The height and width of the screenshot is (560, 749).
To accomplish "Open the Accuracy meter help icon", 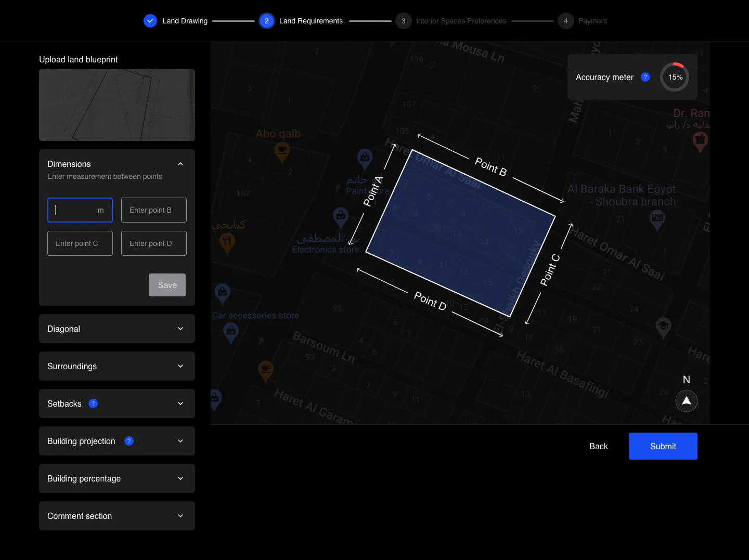I will click(645, 77).
